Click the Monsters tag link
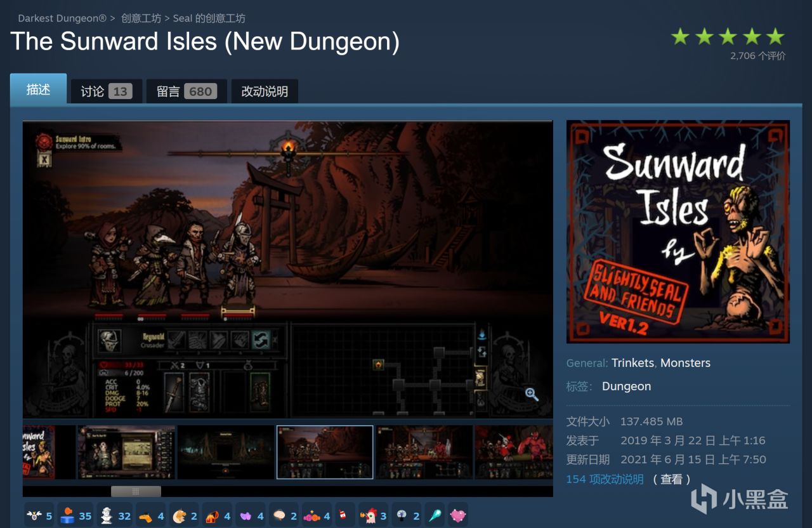The height and width of the screenshot is (528, 812). (x=685, y=363)
